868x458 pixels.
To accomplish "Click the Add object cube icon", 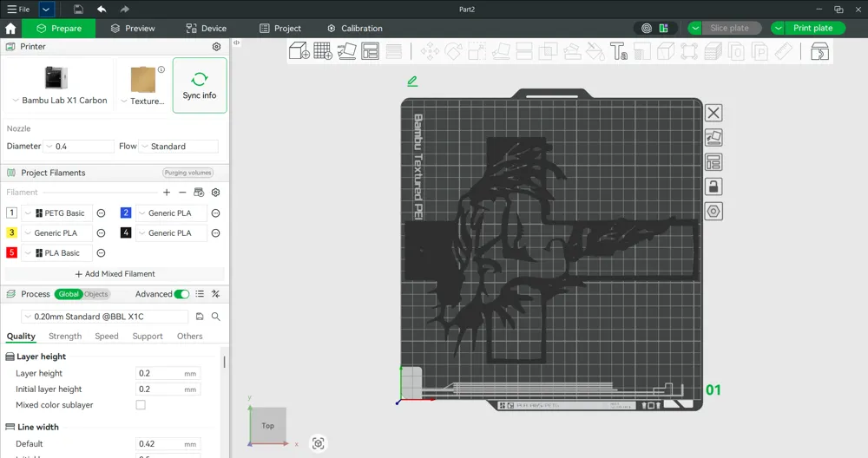I will tap(299, 51).
